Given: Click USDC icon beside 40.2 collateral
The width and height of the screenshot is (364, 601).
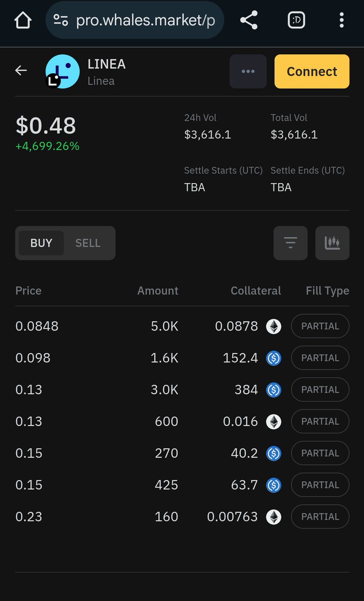Looking at the screenshot, I should tap(273, 453).
